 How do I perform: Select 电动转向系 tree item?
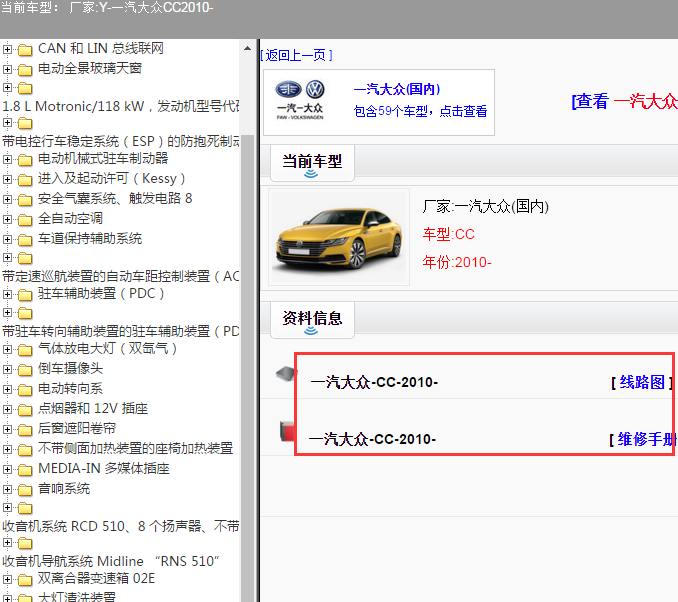[70, 388]
